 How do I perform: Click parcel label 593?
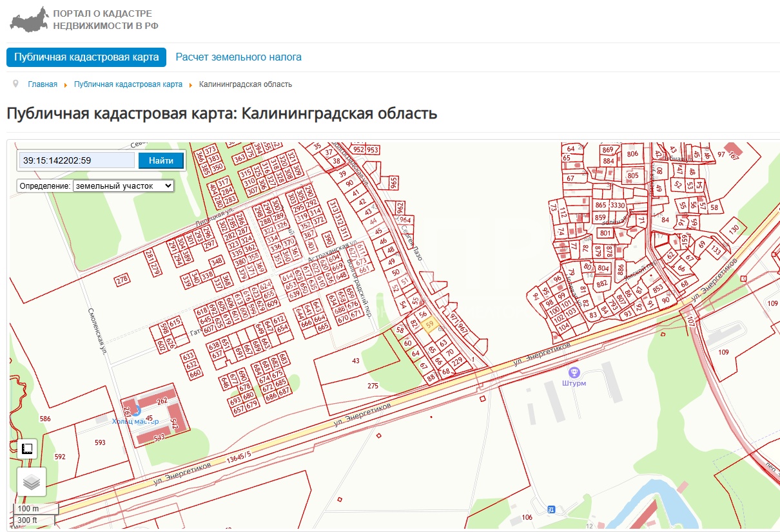(100, 442)
